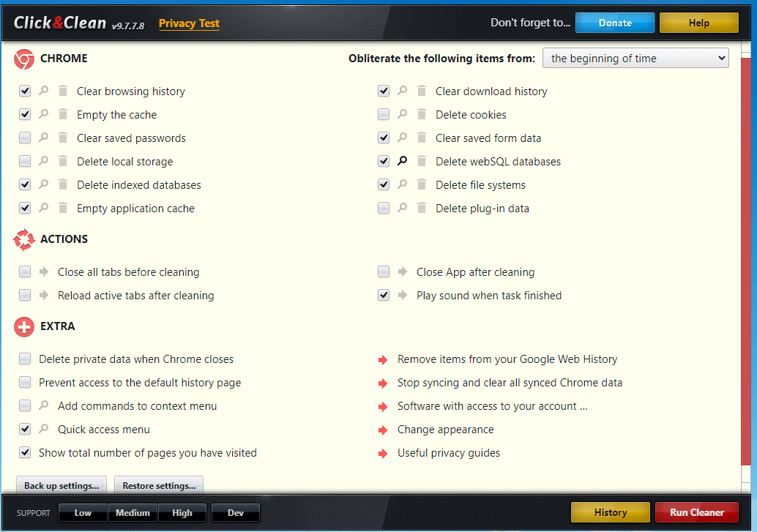This screenshot has width=757, height=532.
Task: Tick Delete private data when Chrome closes
Action: pyautogui.click(x=25, y=359)
